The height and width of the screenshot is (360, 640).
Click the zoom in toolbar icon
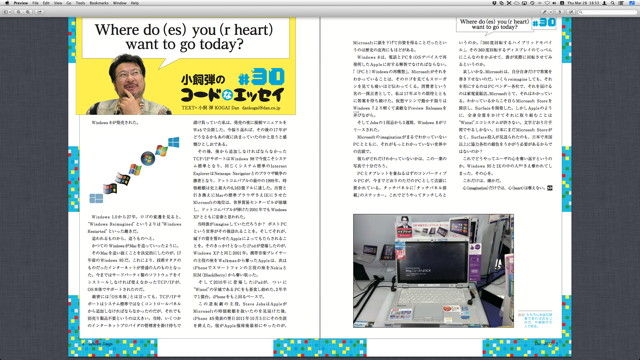point(27,12)
